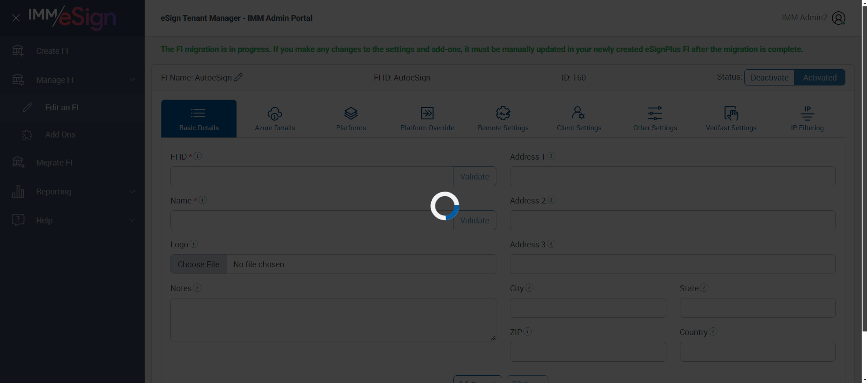Click the Edit an FI pencil icon
This screenshot has width=868, height=383.
click(28, 107)
